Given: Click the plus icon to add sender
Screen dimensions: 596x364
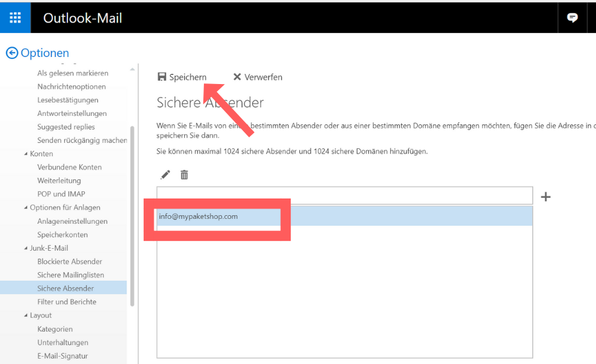Looking at the screenshot, I should tap(546, 197).
